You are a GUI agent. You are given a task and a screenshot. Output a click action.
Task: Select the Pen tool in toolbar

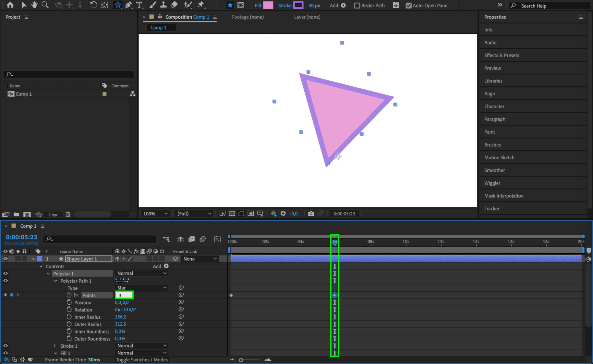click(x=128, y=5)
